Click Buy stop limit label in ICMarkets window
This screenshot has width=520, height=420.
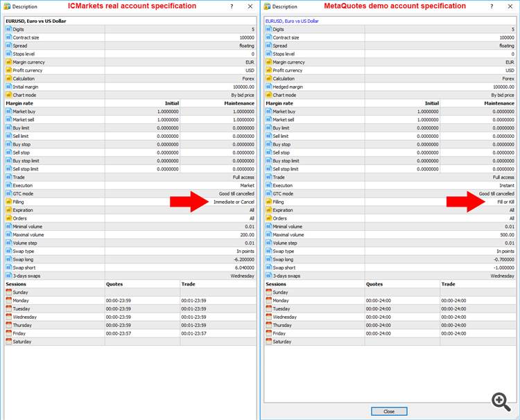coord(26,161)
